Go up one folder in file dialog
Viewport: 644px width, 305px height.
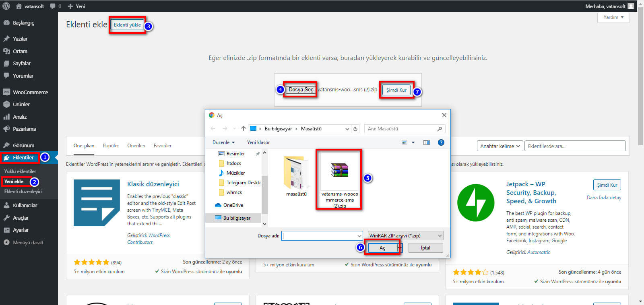point(243,128)
